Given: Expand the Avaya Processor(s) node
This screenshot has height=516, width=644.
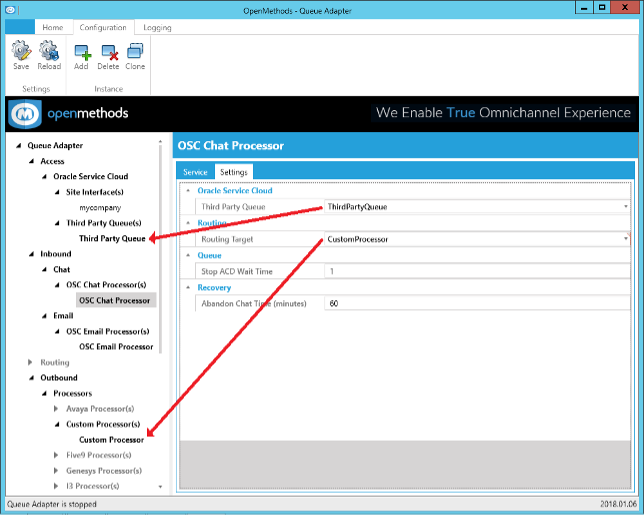Looking at the screenshot, I should click(x=56, y=409).
